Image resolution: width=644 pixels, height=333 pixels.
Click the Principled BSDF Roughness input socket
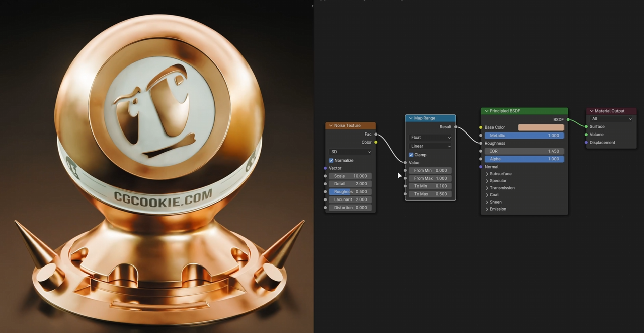pos(481,143)
